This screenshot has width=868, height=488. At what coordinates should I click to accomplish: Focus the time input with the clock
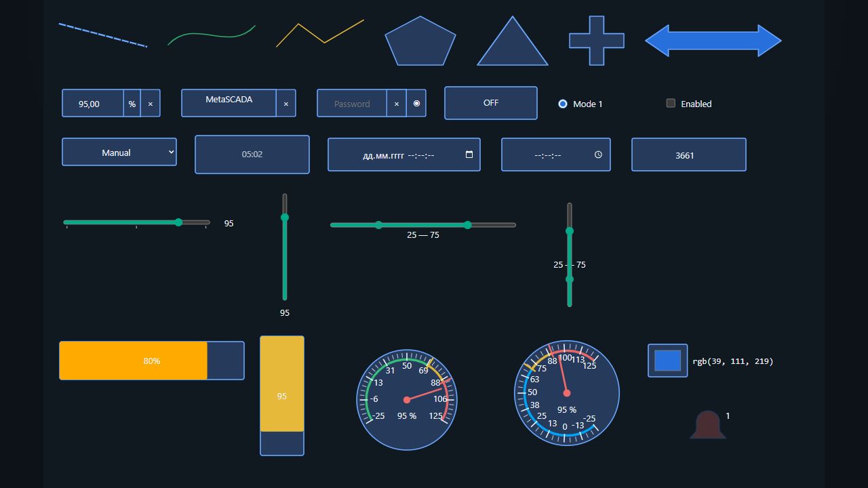[556, 155]
